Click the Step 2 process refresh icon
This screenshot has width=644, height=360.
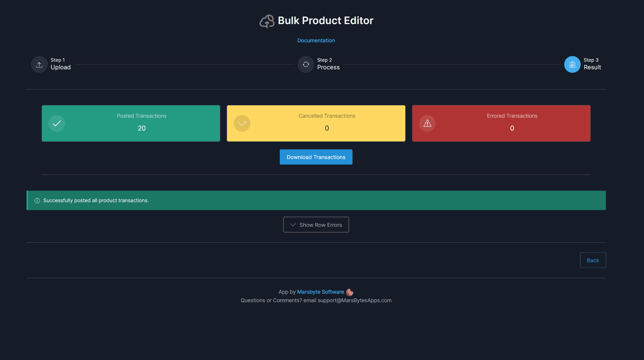[306, 64]
